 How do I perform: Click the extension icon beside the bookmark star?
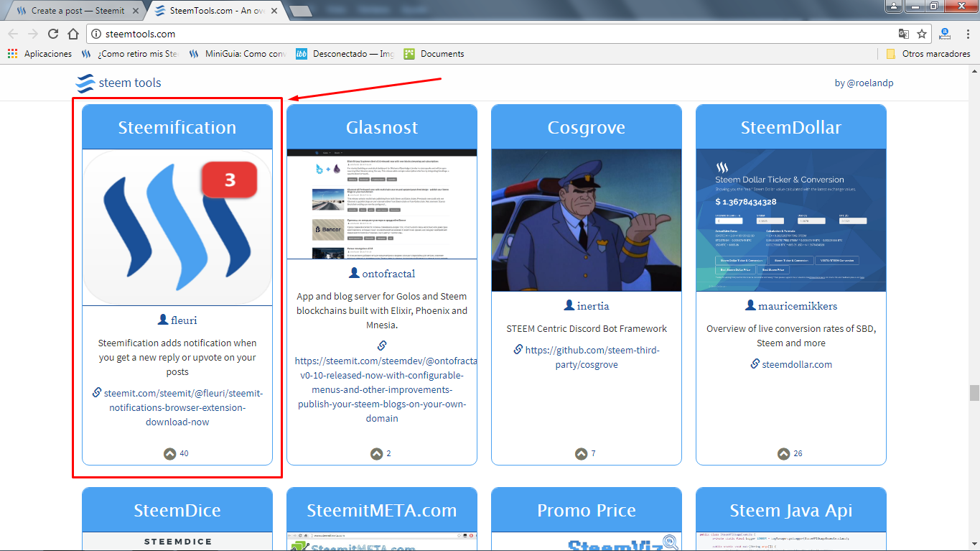945,34
